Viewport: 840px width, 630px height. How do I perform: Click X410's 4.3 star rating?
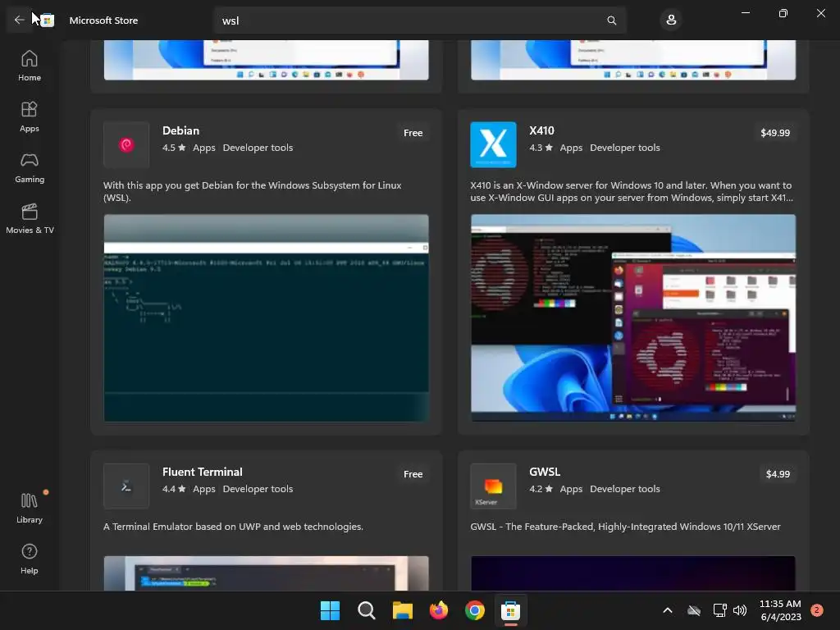(541, 148)
